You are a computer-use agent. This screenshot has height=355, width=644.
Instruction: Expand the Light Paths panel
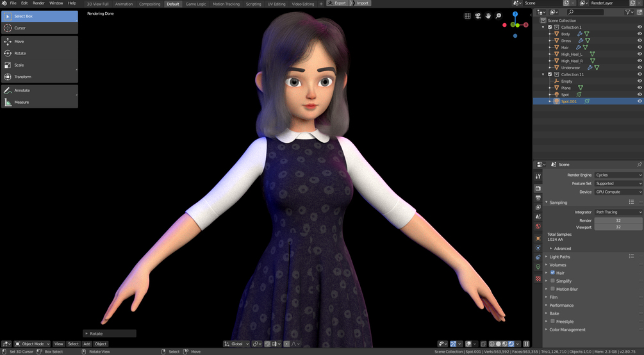[559, 256]
